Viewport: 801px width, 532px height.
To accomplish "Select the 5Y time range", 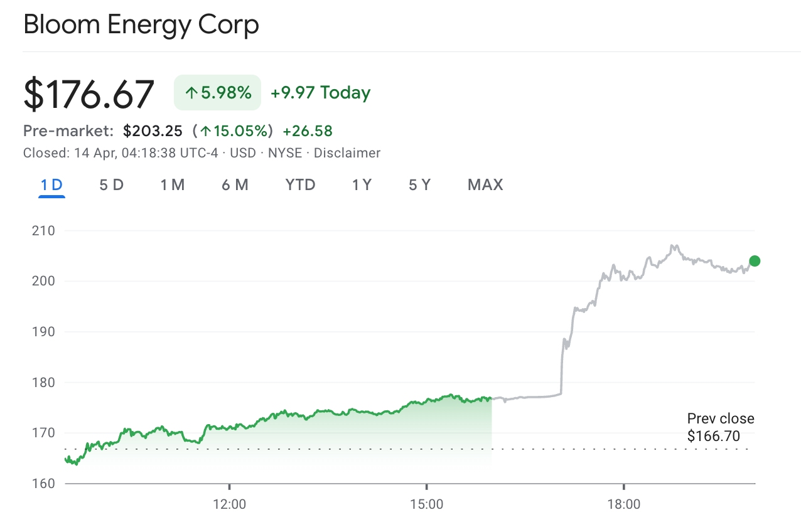I will click(x=419, y=184).
